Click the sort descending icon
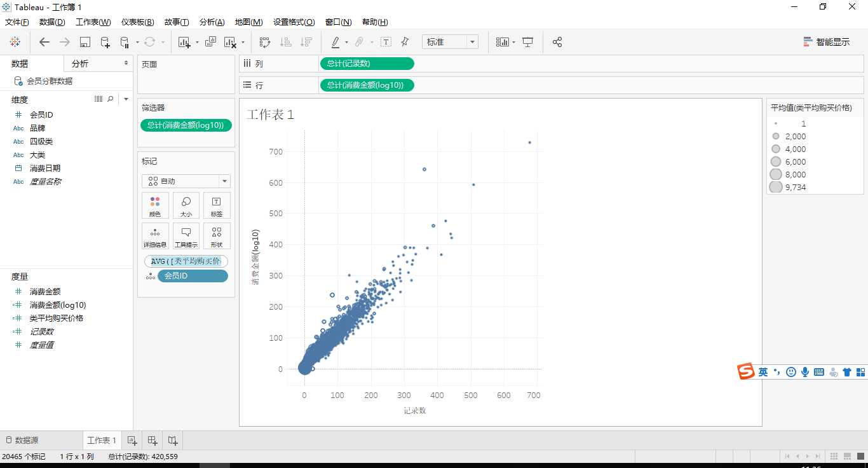 [306, 42]
